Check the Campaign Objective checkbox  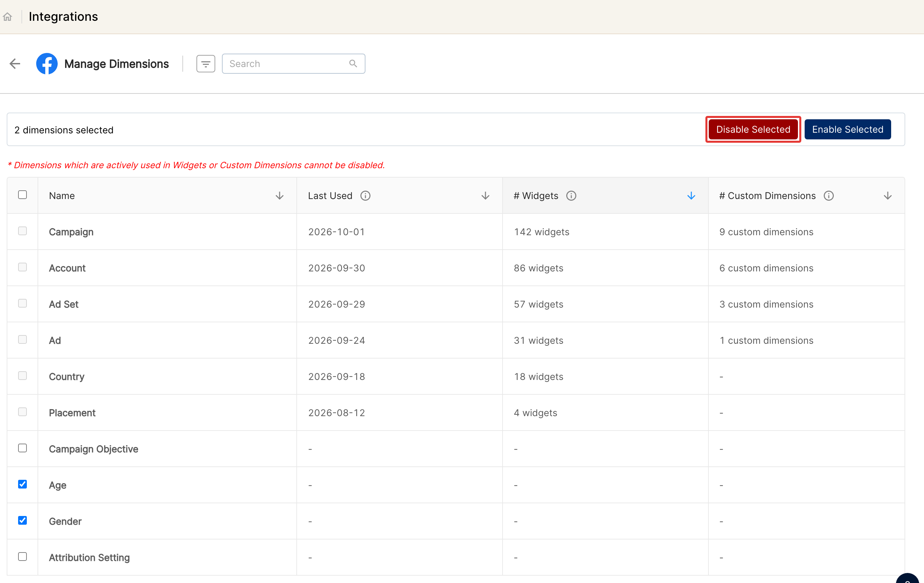[23, 448]
